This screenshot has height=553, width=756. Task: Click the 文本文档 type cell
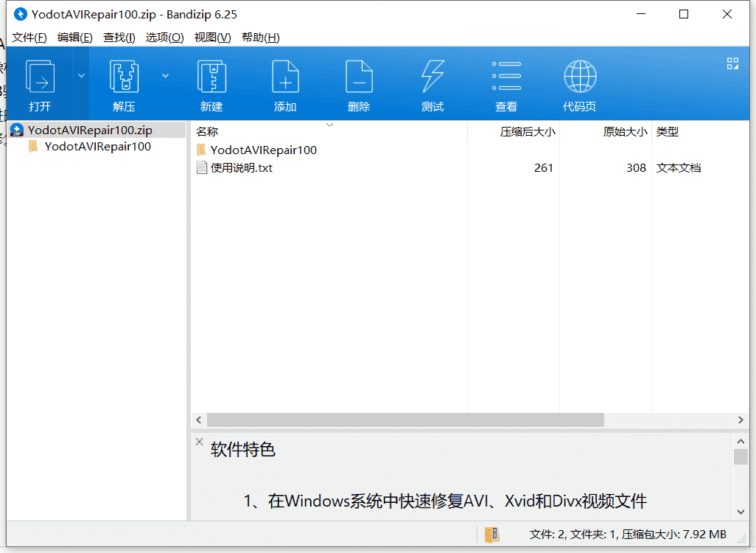coord(679,168)
